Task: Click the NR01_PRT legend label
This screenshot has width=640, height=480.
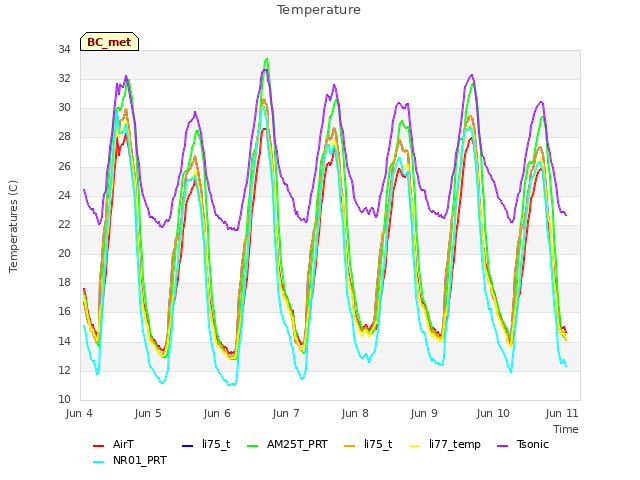Action: [140, 460]
